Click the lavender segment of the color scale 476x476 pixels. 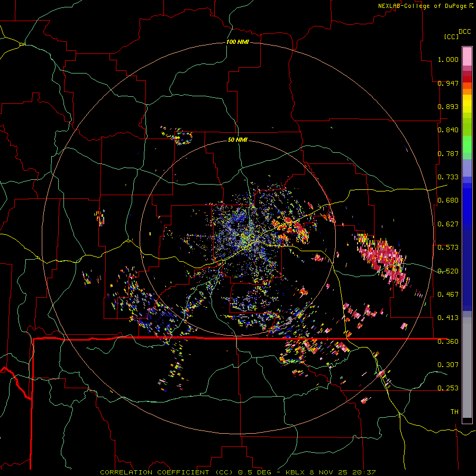467,168
